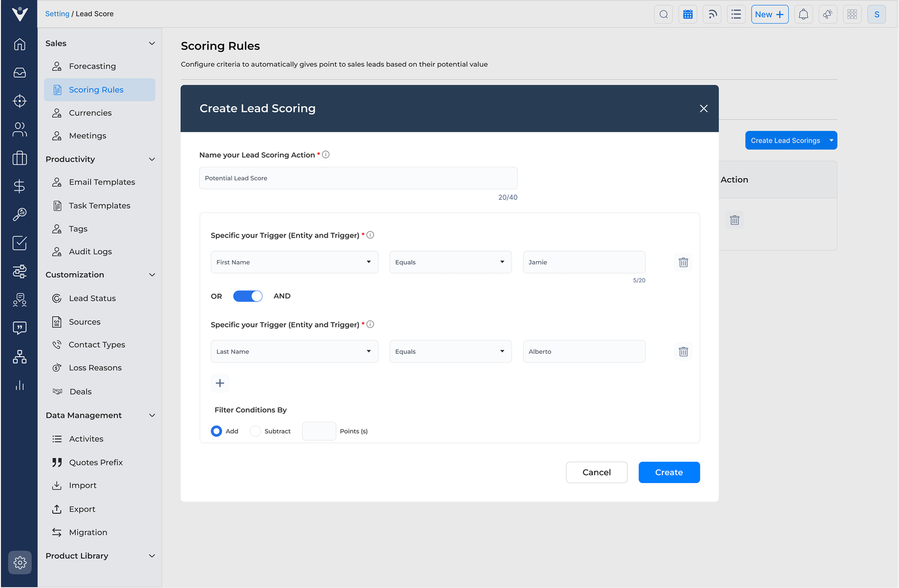Click the analytics chart icon in the sidebar
Viewport: 899px width, 588px height.
20,385
